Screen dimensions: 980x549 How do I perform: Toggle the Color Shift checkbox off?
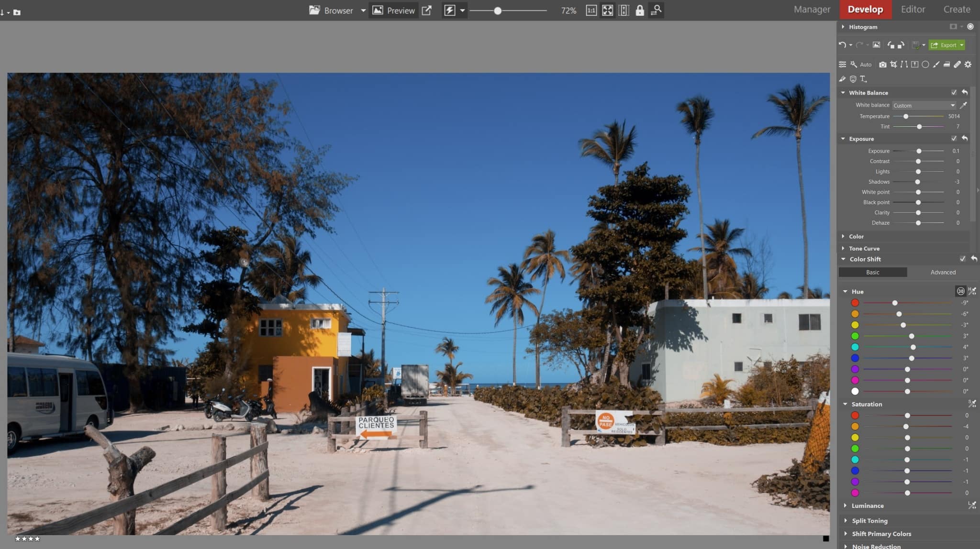[x=963, y=259]
